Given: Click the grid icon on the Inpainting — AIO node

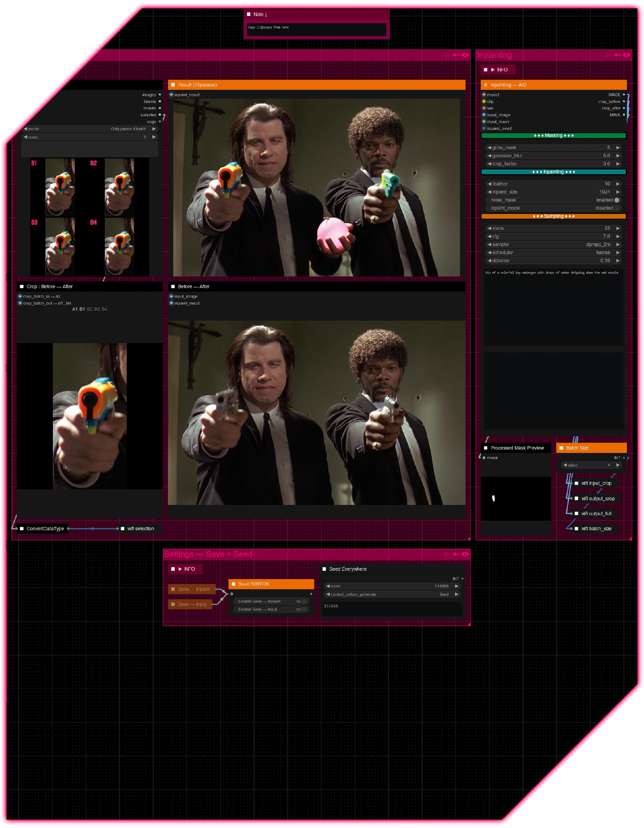Looking at the screenshot, I should point(486,85).
